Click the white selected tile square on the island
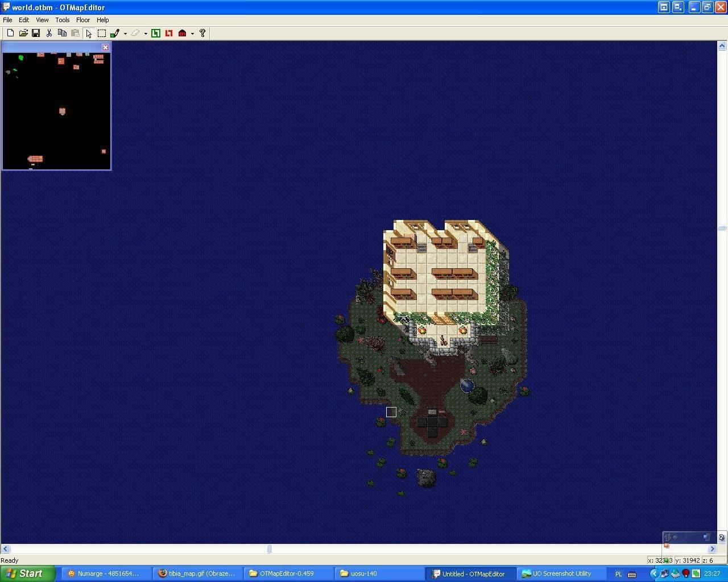This screenshot has width=728, height=582. pyautogui.click(x=391, y=412)
